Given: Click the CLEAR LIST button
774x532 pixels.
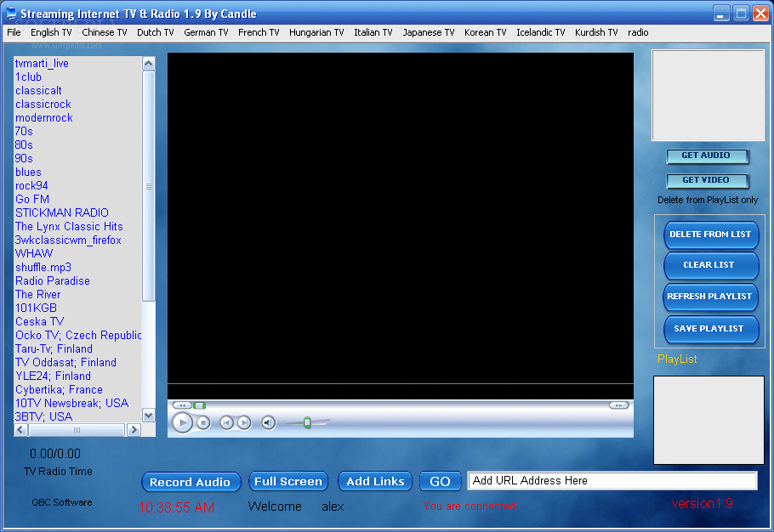Looking at the screenshot, I should (x=711, y=265).
